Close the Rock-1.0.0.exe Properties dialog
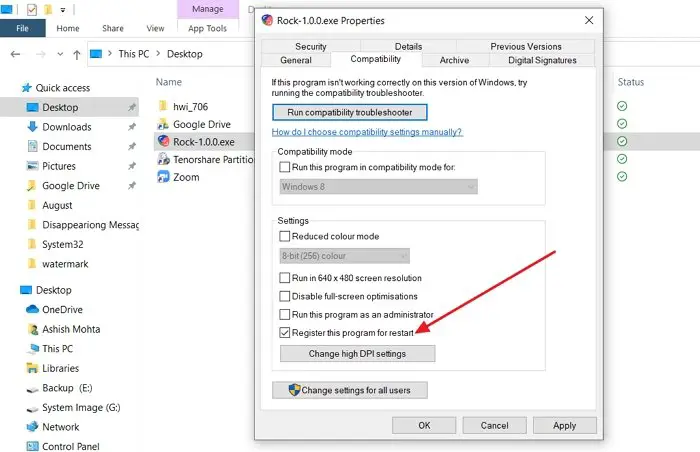This screenshot has height=452, width=700. 589,20
